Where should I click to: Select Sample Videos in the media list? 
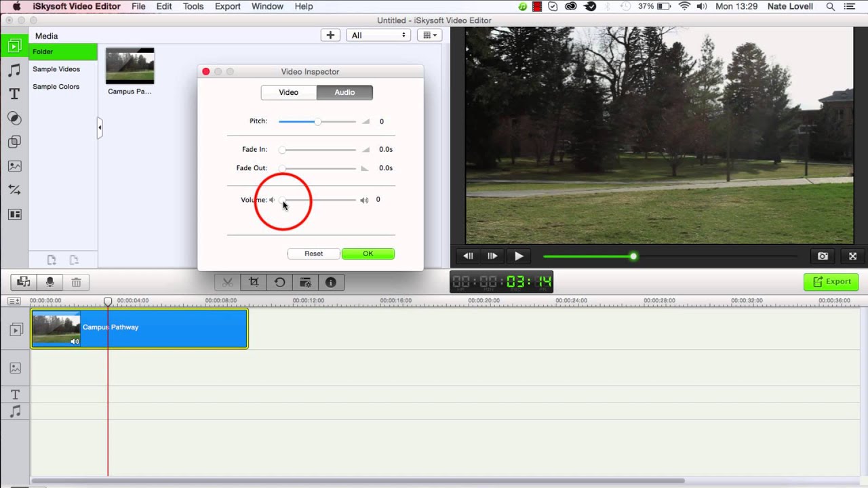point(63,69)
